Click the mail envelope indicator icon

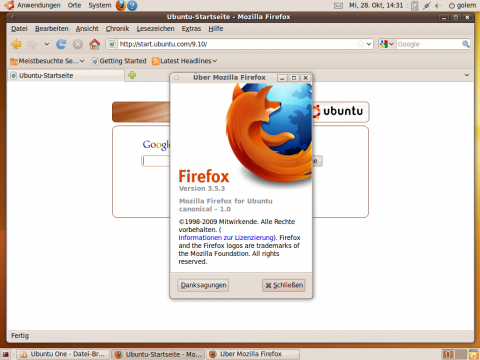[x=338, y=6]
